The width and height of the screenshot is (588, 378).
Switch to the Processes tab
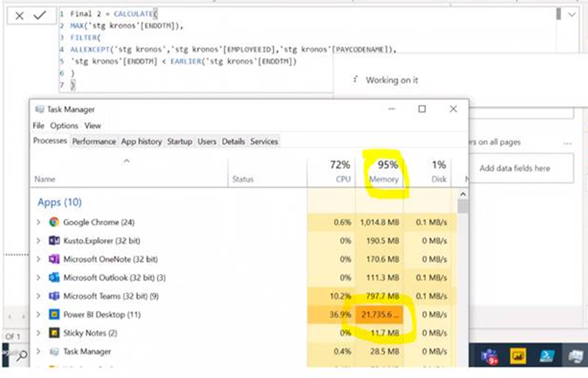(50, 141)
